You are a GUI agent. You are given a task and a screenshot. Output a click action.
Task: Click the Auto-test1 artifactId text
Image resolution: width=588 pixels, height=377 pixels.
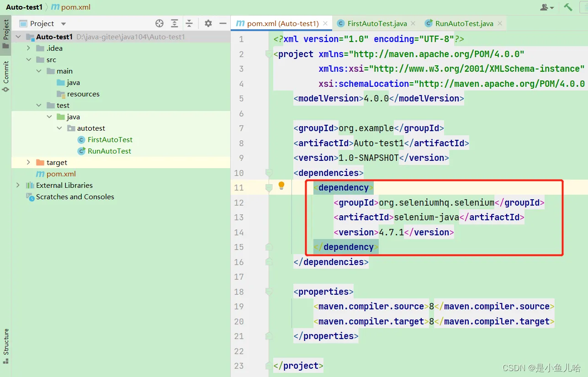[x=379, y=143]
